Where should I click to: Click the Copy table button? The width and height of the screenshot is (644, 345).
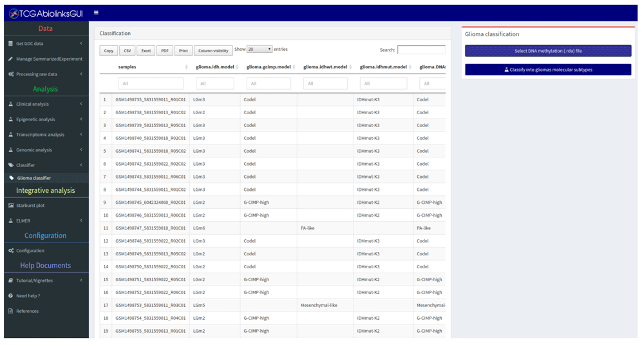[x=109, y=50]
